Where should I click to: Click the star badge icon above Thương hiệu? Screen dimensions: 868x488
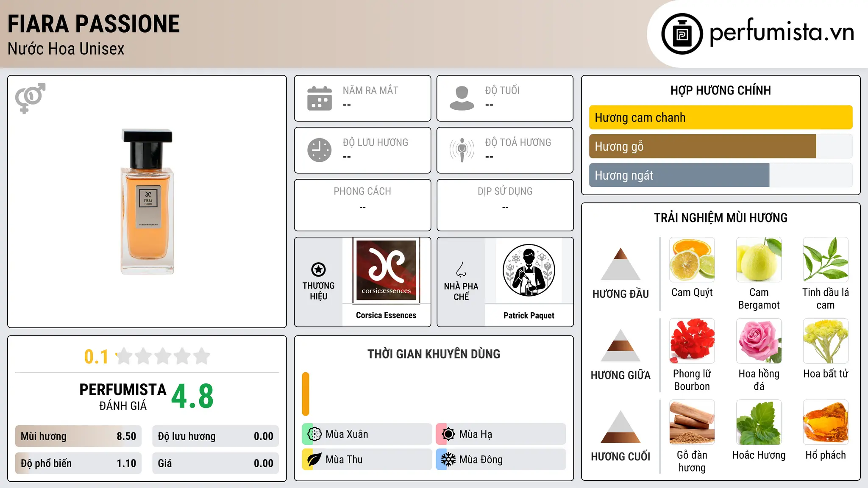click(x=318, y=269)
